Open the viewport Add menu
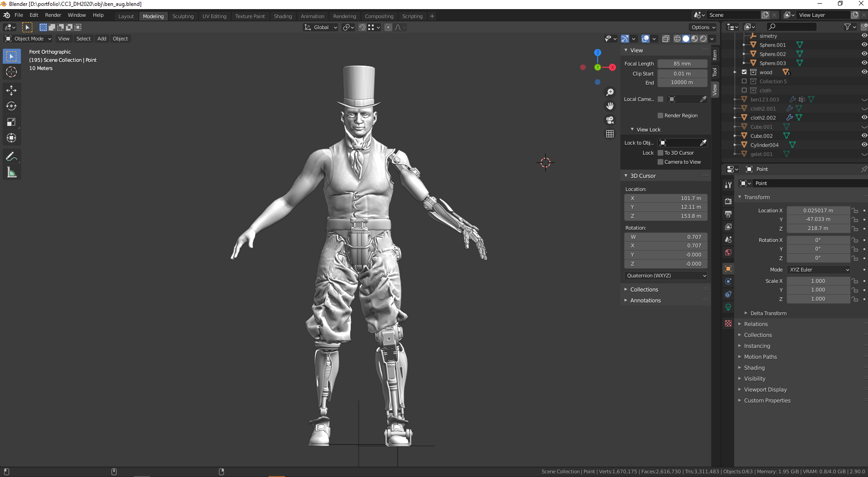868x477 pixels. 102,39
